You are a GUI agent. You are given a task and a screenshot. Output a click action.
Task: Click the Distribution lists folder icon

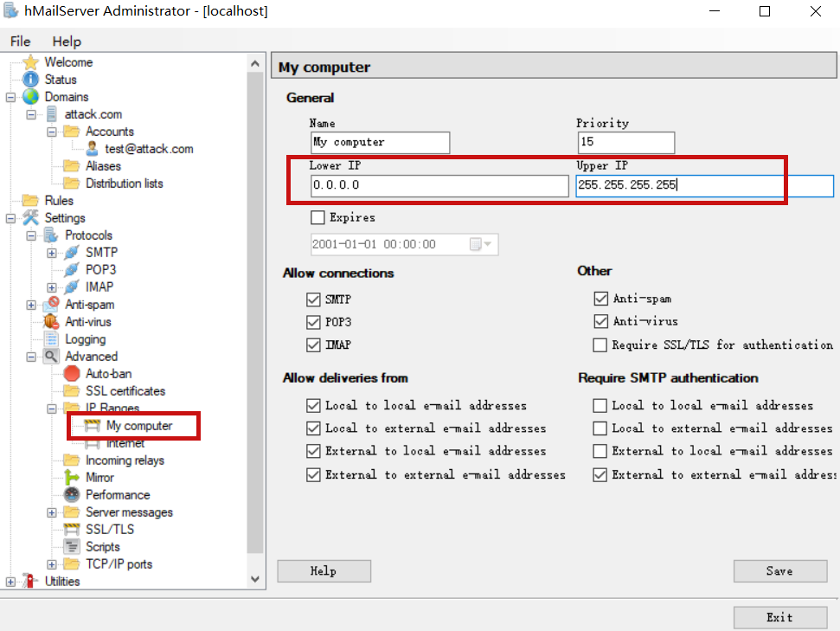pos(71,184)
